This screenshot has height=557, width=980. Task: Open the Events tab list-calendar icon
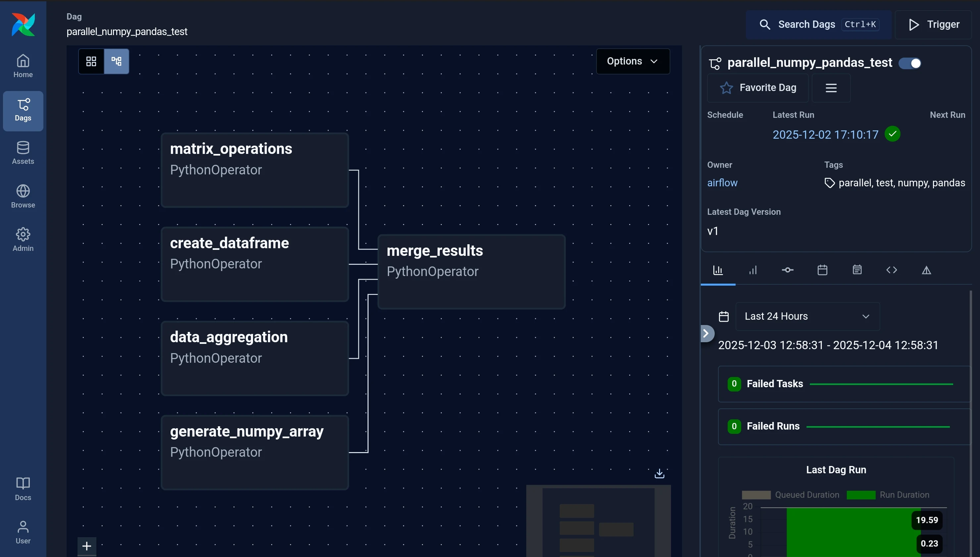click(x=857, y=270)
